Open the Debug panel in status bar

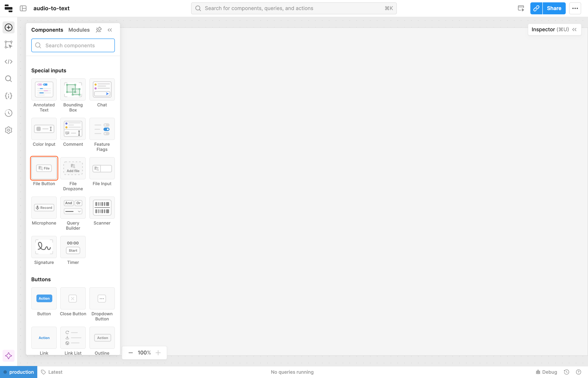[x=546, y=372]
